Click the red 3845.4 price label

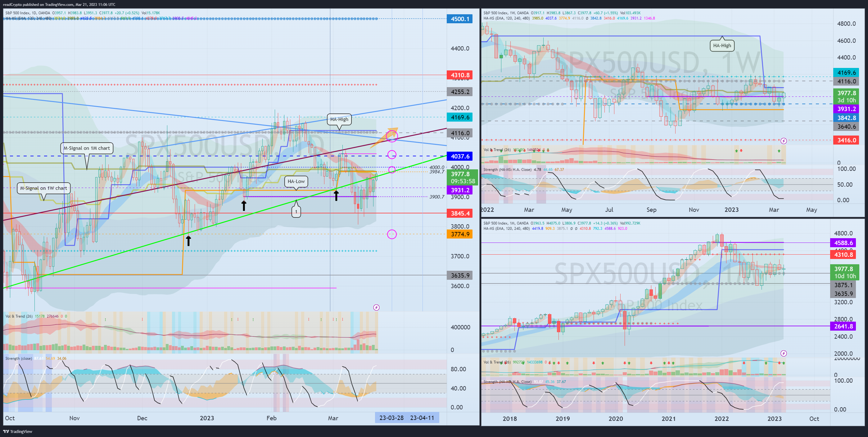[x=460, y=213]
